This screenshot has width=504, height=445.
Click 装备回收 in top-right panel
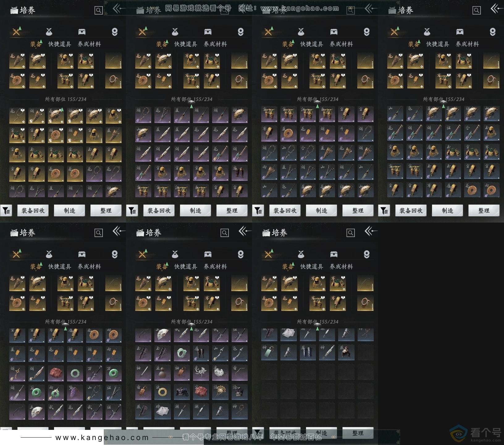tap(411, 211)
